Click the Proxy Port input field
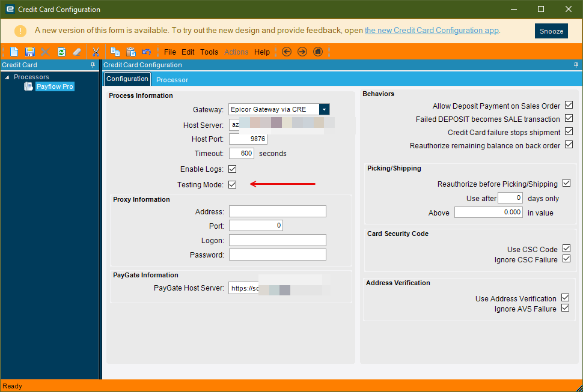 [256, 225]
